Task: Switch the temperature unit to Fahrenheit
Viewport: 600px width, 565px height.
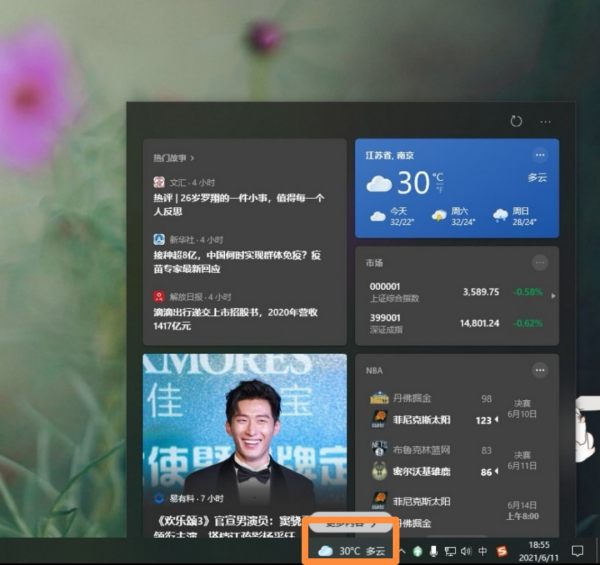Action: pos(439,188)
